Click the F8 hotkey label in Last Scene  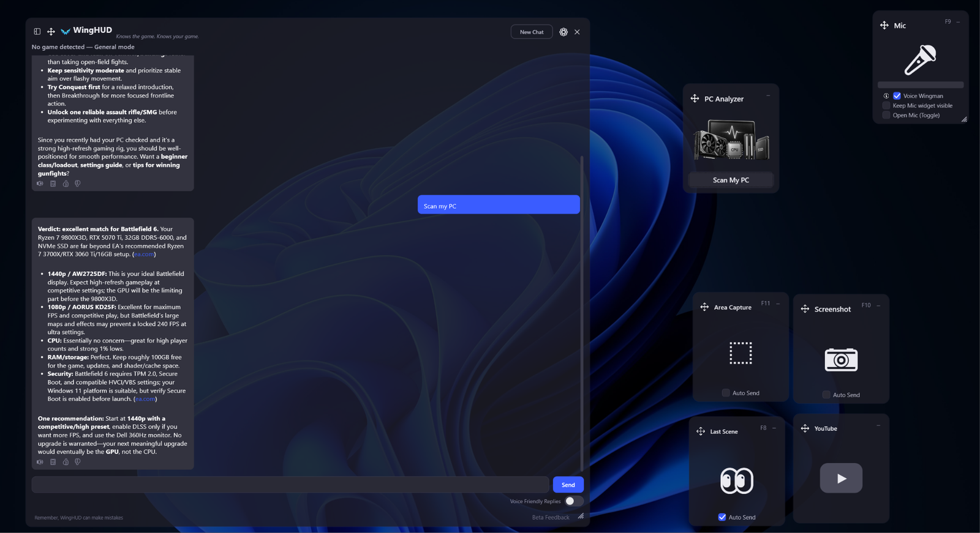[x=763, y=428]
